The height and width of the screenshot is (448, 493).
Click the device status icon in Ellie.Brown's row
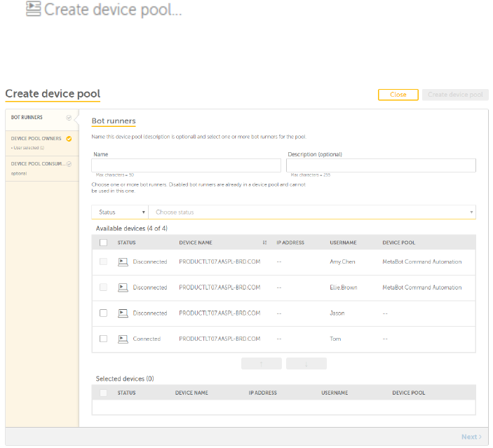click(x=123, y=287)
